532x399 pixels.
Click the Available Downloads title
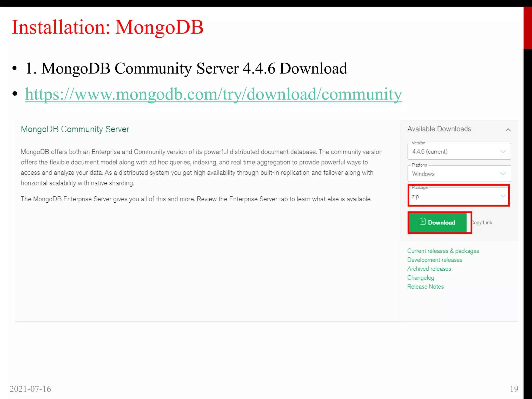tap(439, 129)
